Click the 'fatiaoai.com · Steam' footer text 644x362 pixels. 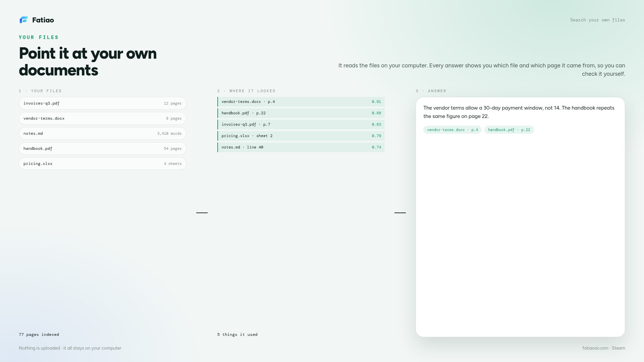click(x=604, y=348)
